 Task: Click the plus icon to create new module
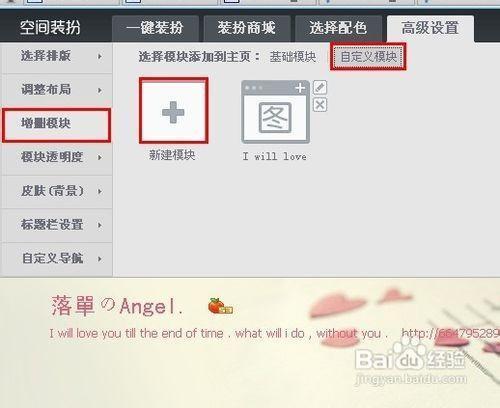[x=173, y=112]
